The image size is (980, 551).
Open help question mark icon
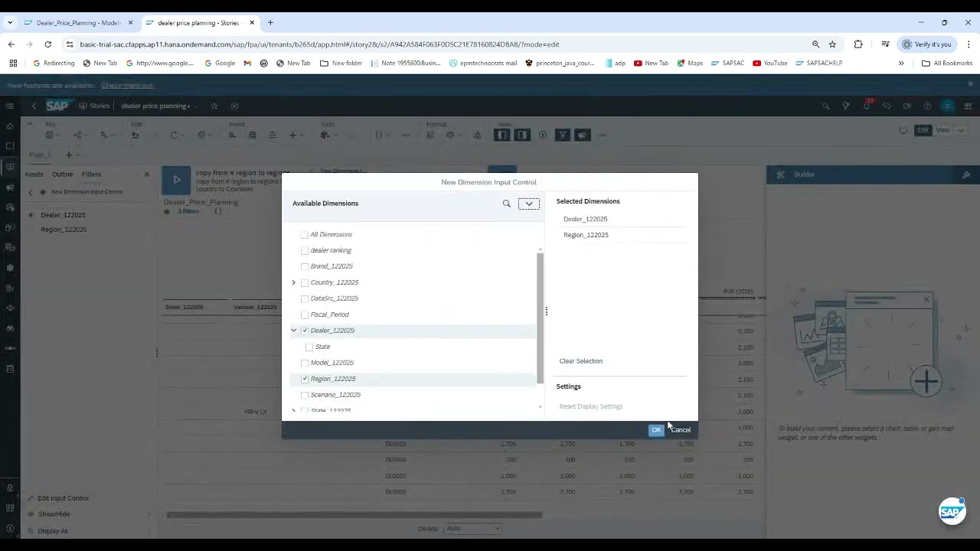coord(927,106)
